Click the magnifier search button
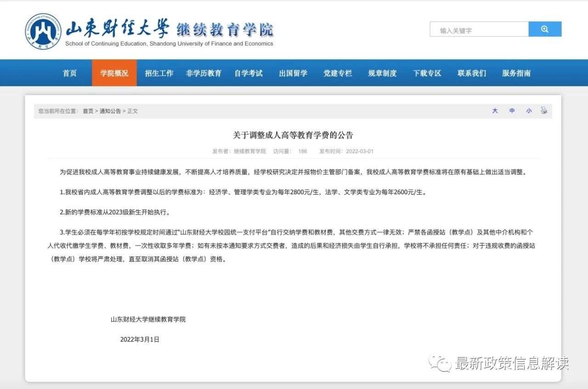 pos(545,29)
